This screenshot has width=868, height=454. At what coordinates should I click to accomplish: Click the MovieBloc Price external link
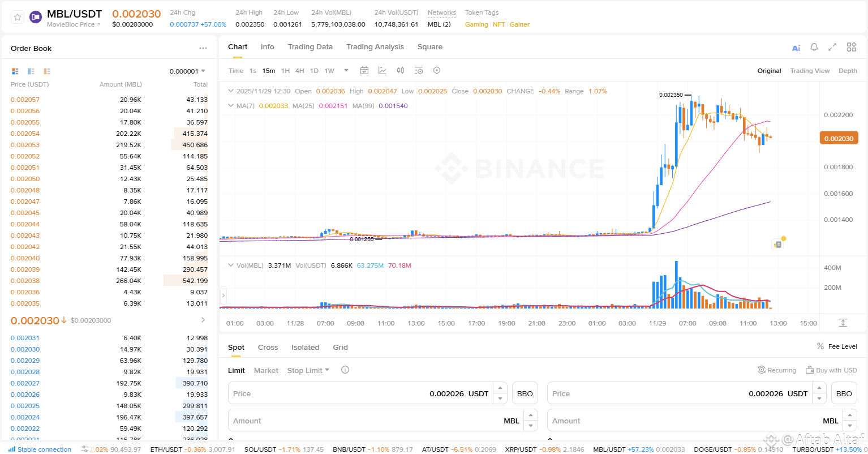pyautogui.click(x=74, y=24)
